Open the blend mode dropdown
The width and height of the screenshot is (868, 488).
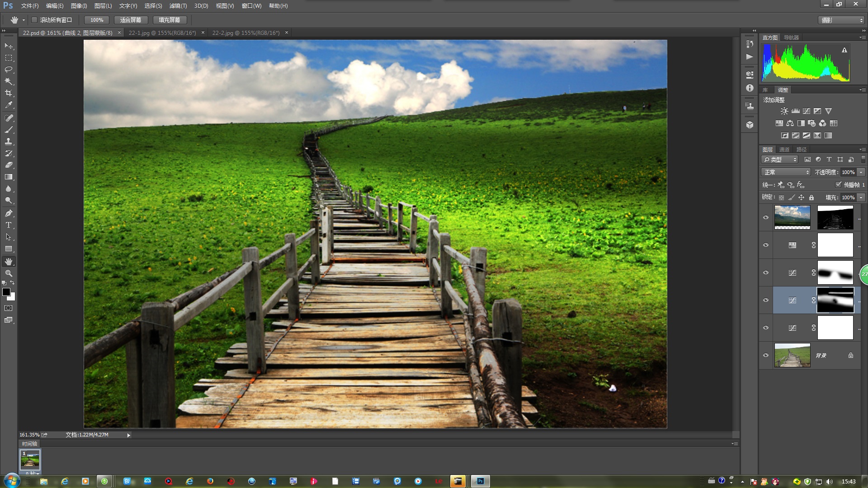point(786,172)
